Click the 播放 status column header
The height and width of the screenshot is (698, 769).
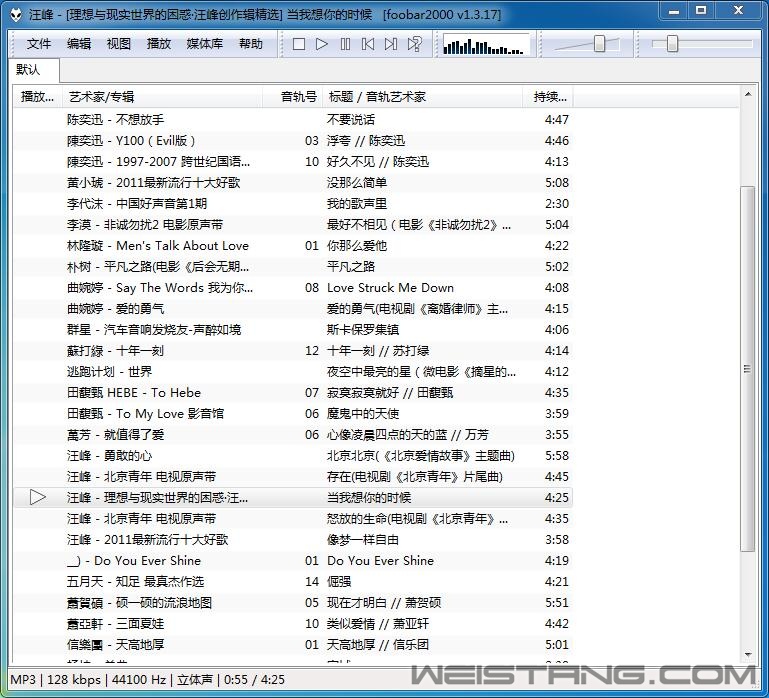(x=37, y=97)
